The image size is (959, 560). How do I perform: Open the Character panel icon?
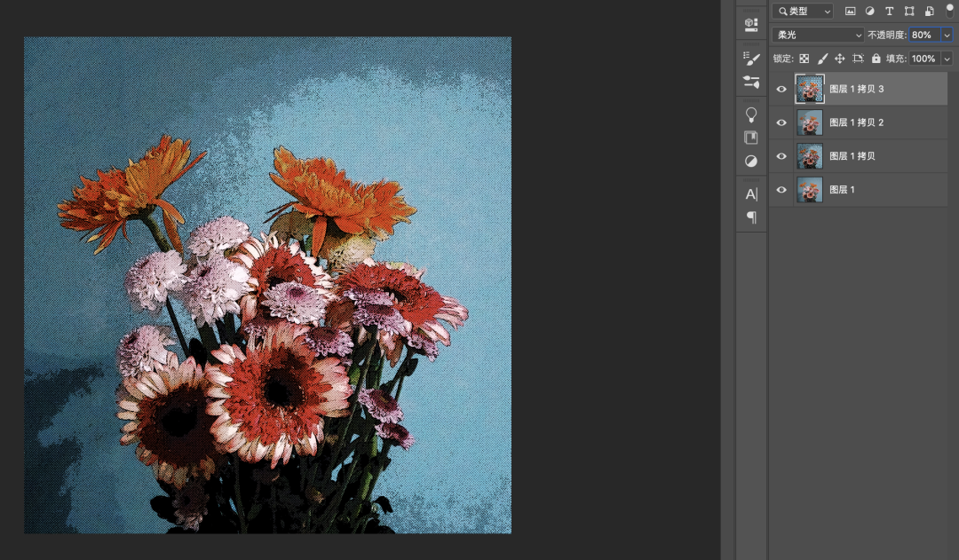751,194
